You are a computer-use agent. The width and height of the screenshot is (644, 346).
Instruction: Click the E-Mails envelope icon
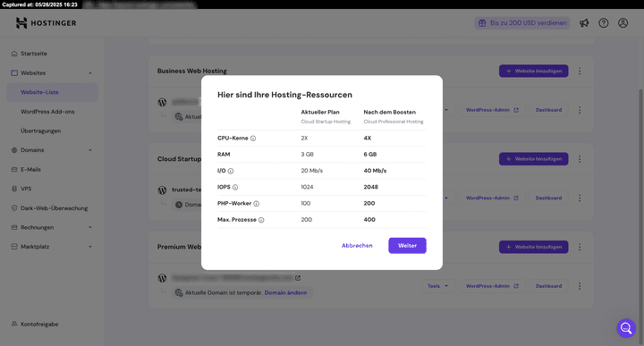click(14, 170)
